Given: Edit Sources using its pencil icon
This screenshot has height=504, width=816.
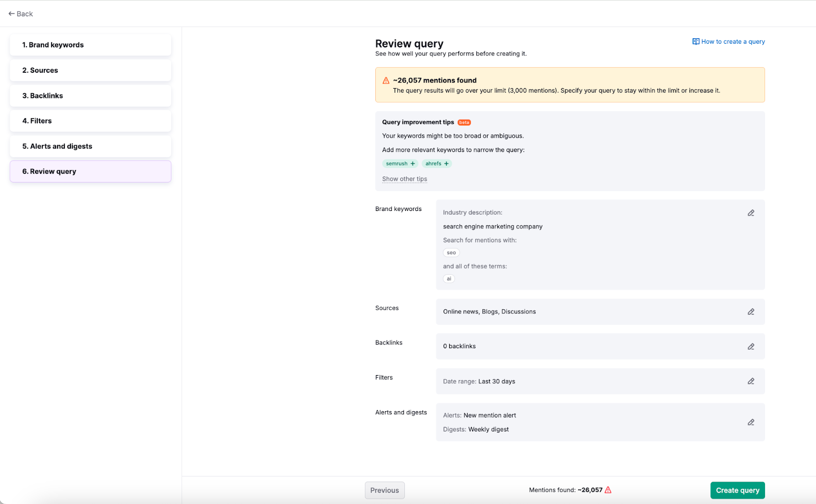Looking at the screenshot, I should [751, 311].
